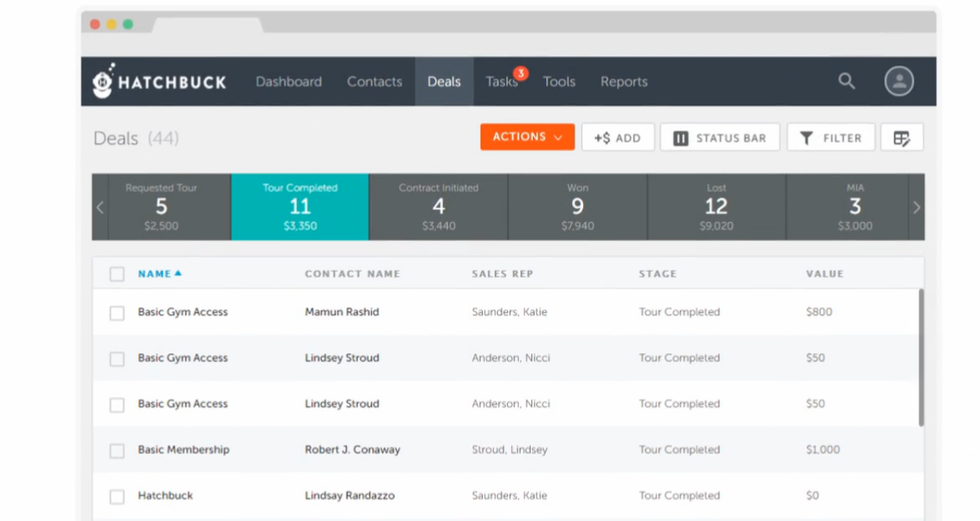Open the user profile avatar icon

pos(899,81)
